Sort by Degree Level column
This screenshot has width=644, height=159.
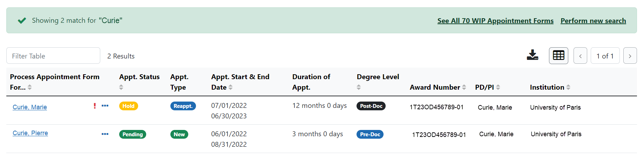(x=359, y=87)
